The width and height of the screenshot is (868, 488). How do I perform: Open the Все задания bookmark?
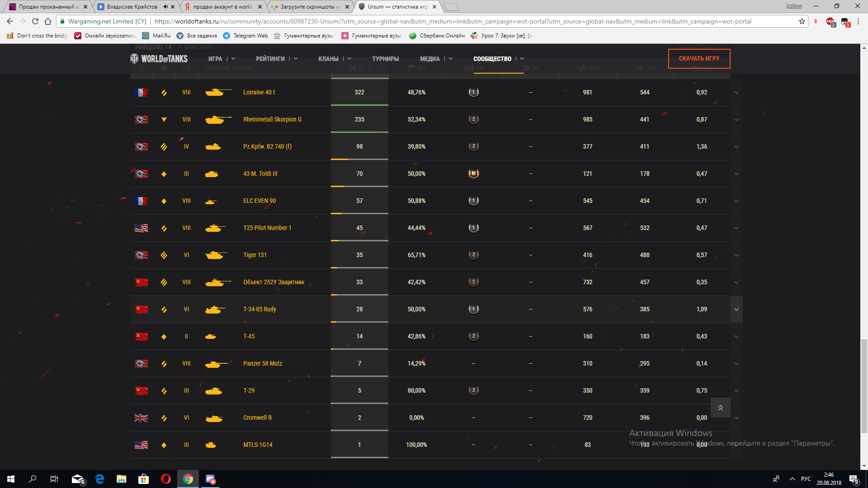tap(197, 36)
